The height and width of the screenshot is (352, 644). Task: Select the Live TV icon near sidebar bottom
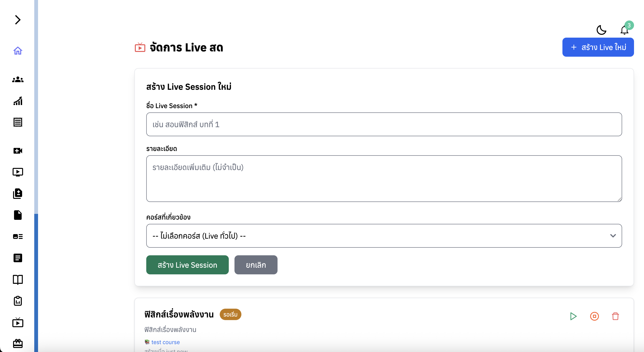(x=18, y=323)
